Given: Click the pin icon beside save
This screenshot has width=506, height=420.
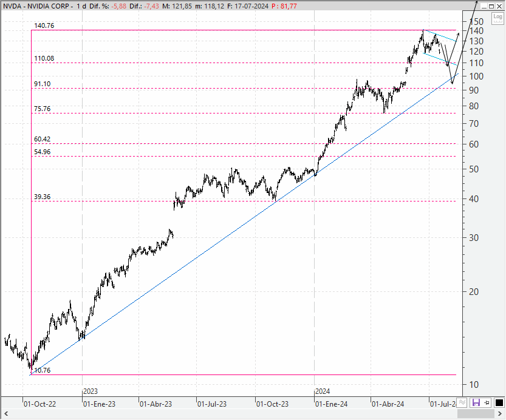Looking at the screenshot, I should tap(487, 402).
